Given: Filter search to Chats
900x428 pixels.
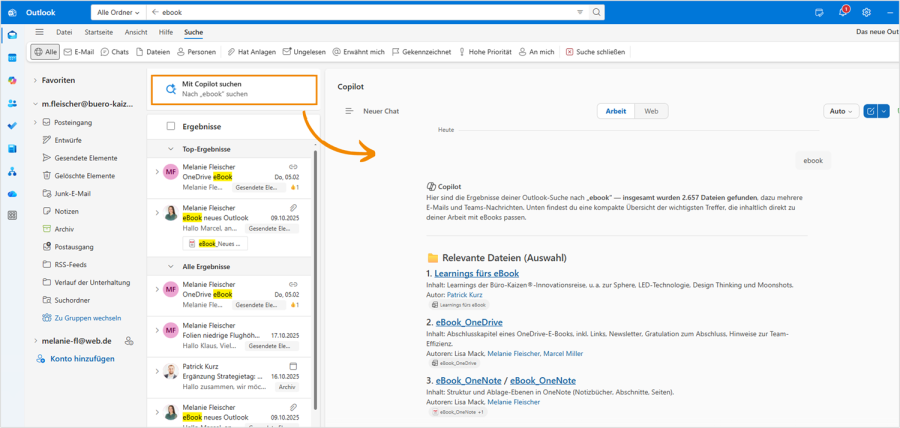Looking at the screenshot, I should (115, 52).
